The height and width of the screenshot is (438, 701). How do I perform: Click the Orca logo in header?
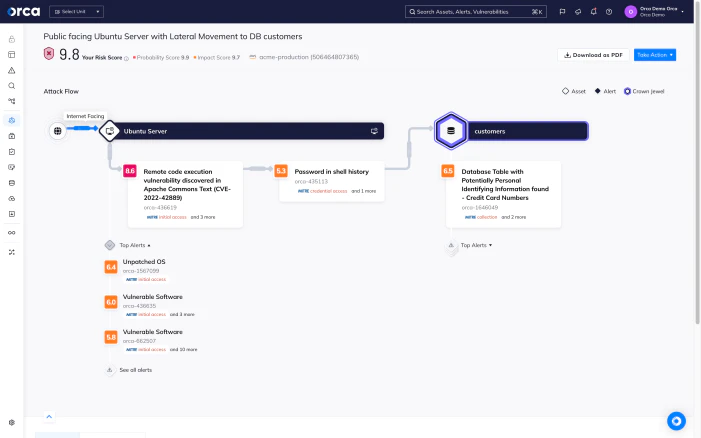[x=24, y=12]
